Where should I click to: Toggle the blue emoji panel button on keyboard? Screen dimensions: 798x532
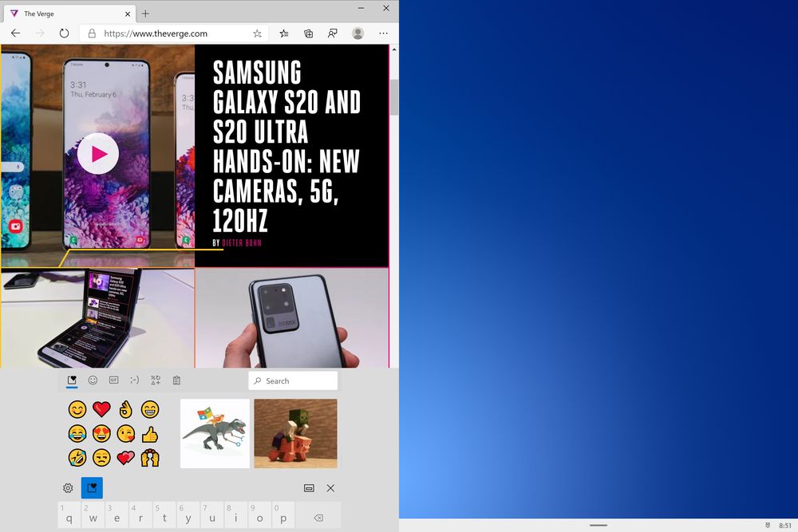click(92, 488)
